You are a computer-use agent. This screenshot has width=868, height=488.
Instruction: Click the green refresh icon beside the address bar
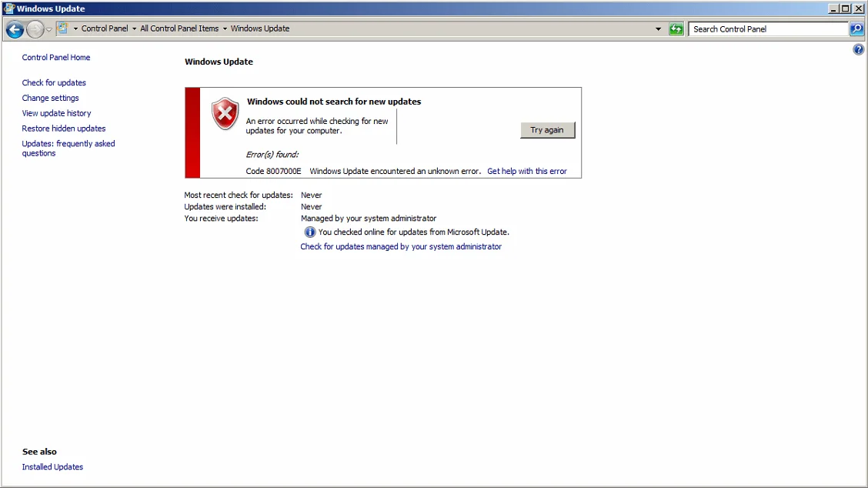tap(676, 28)
